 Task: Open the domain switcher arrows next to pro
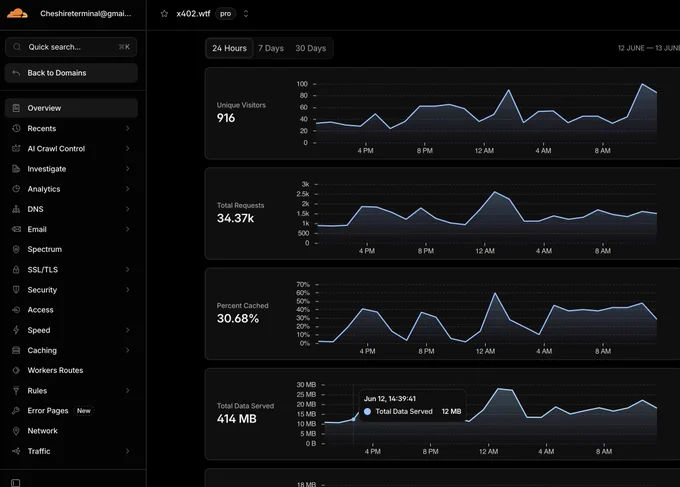pos(246,14)
